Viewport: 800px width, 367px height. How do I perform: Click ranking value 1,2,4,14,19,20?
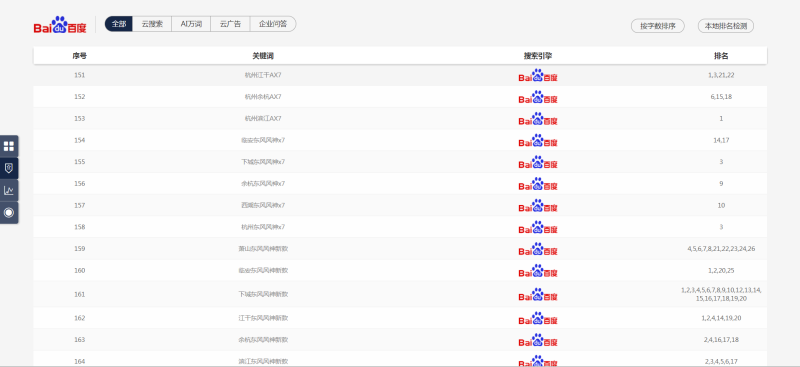[x=721, y=317]
